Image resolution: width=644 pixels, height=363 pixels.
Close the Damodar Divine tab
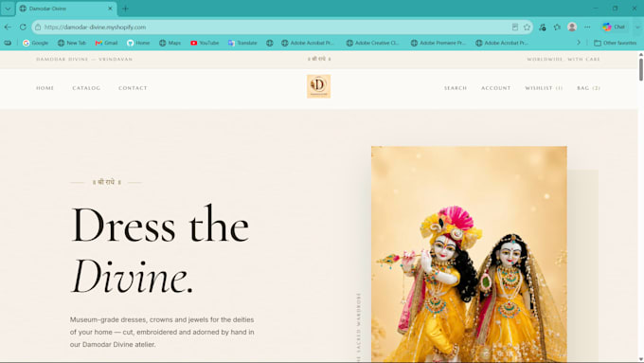point(110,9)
